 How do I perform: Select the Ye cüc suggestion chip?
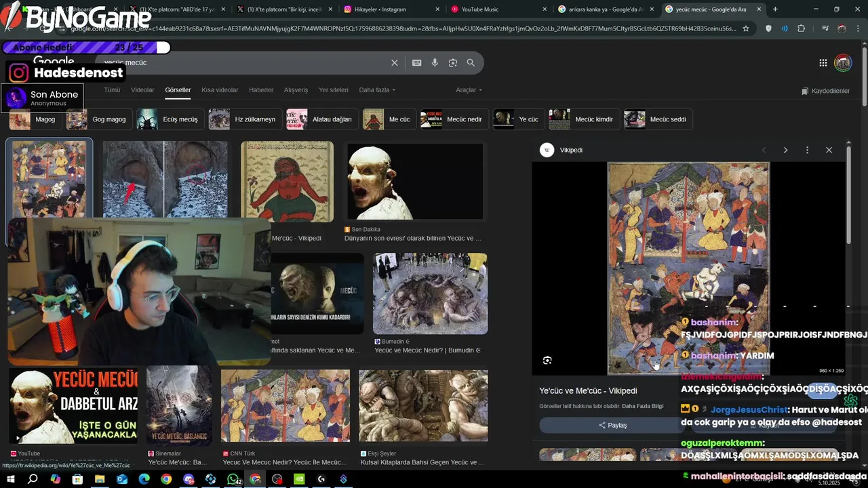pyautogui.click(x=518, y=119)
